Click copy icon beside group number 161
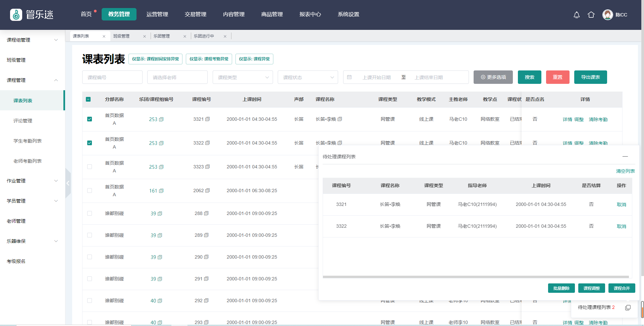 tap(161, 191)
